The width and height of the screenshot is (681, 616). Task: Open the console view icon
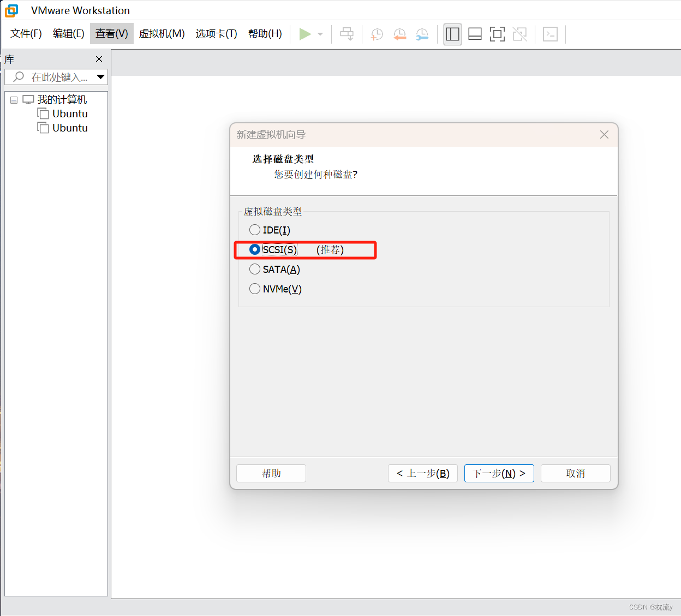coord(550,34)
